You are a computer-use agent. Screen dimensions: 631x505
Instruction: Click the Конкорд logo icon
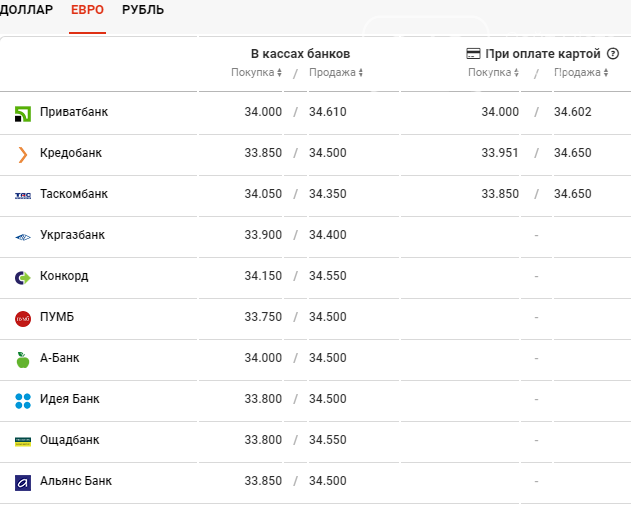pyautogui.click(x=23, y=278)
